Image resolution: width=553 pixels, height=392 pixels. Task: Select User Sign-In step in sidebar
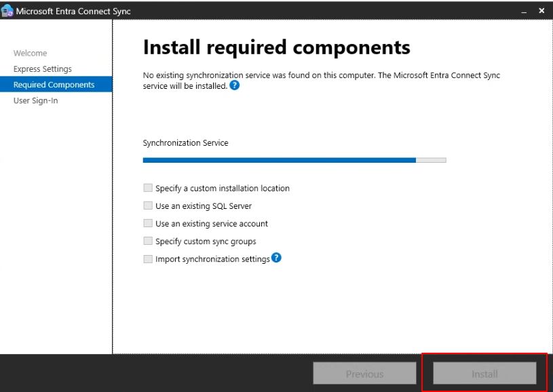pyautogui.click(x=35, y=101)
